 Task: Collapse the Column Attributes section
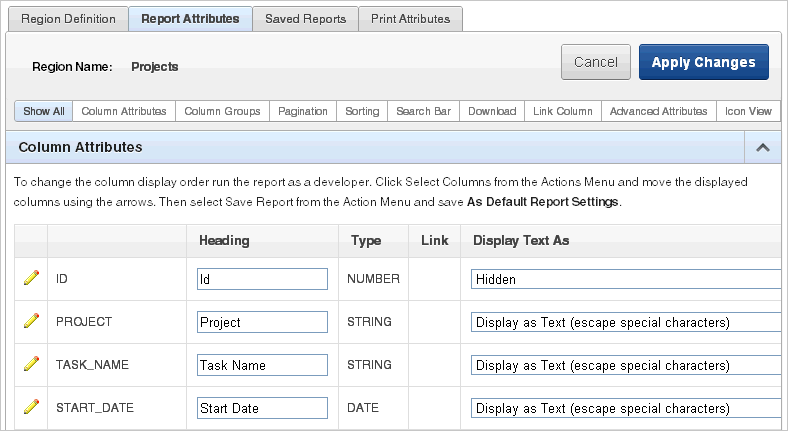pos(762,147)
